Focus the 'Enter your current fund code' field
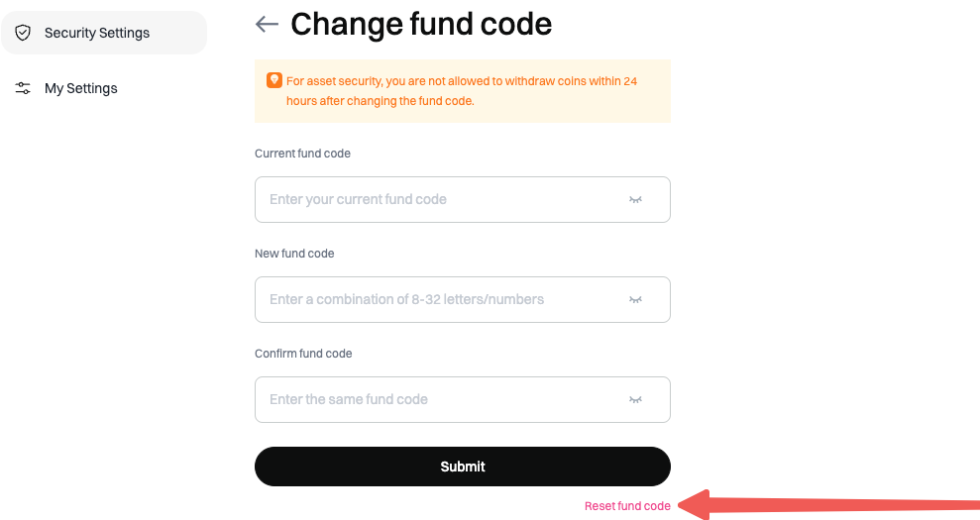This screenshot has width=980, height=520. pyautogui.click(x=436, y=200)
